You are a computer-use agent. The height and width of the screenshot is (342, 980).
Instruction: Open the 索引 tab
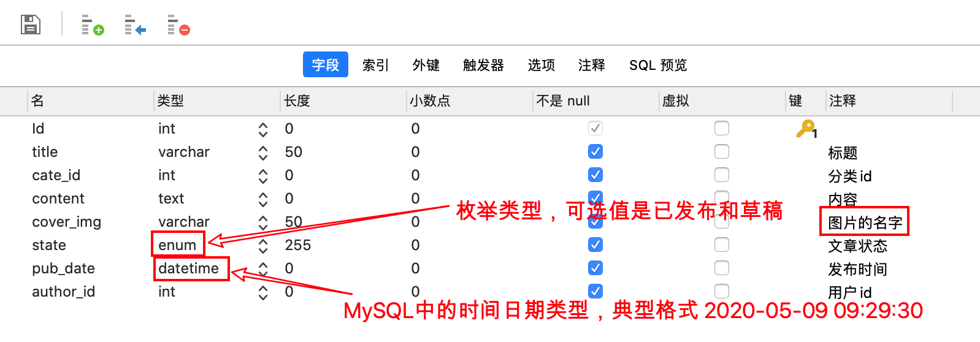[375, 65]
